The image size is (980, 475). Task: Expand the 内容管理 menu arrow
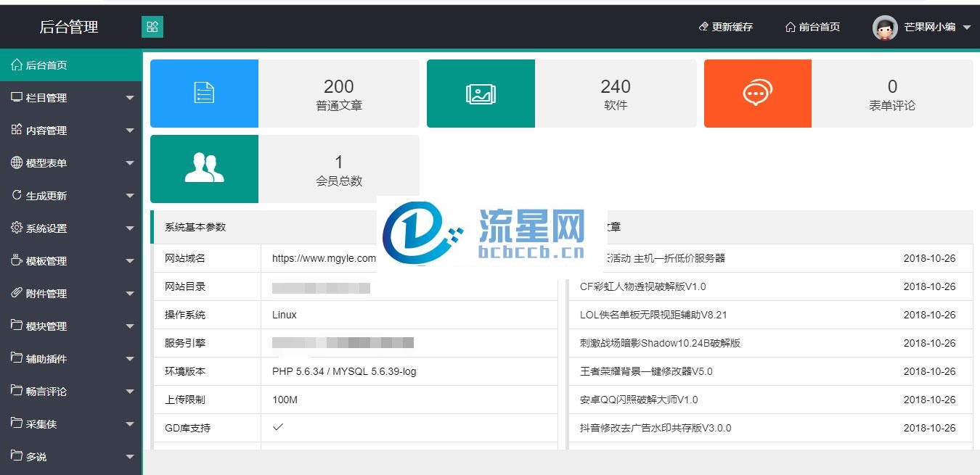point(130,131)
